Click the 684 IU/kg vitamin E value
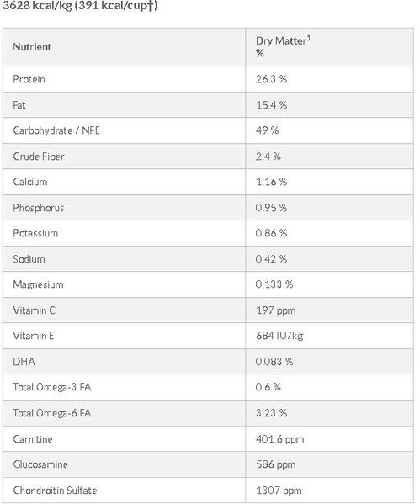420x504 pixels. point(279,336)
